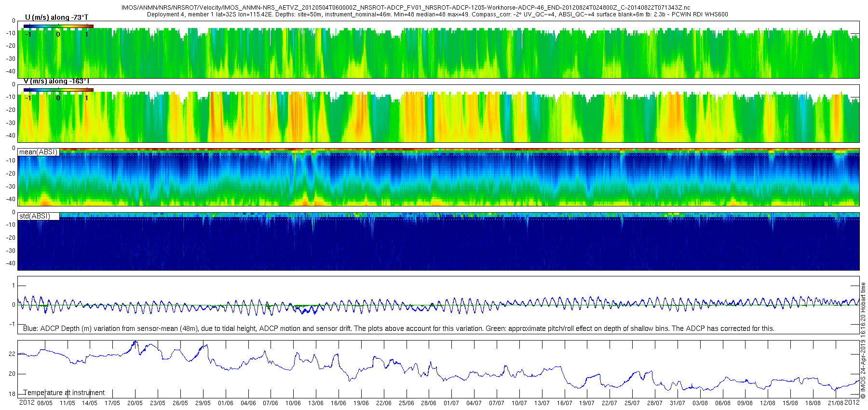Click the V (m/s) along -163°T title
The width and height of the screenshot is (868, 410).
point(56,81)
